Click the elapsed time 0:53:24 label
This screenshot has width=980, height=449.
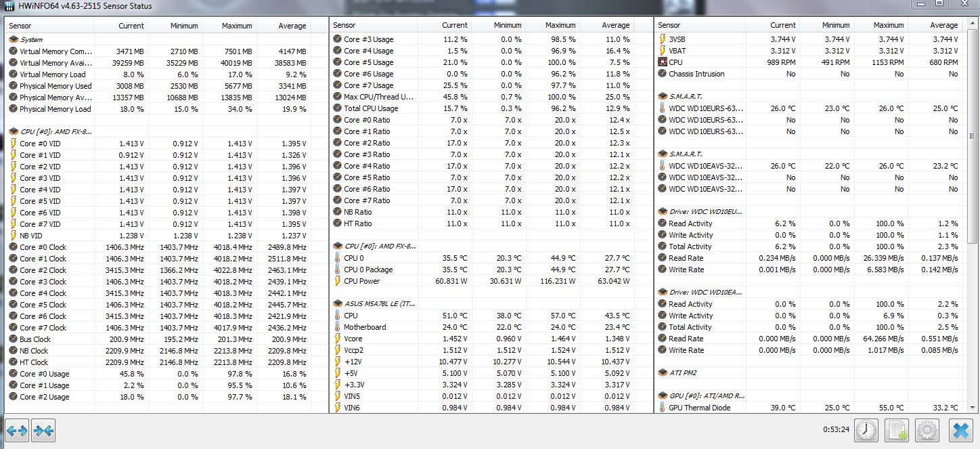[836, 429]
